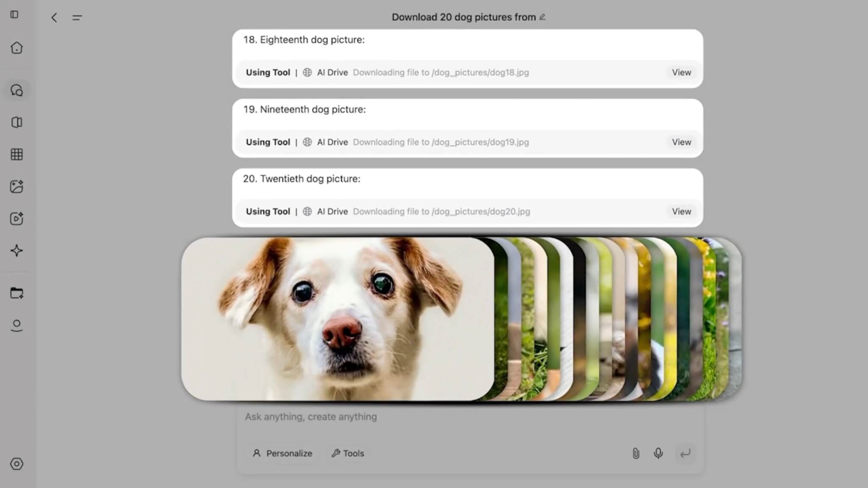Click 'AI Drive' label in dog18 row
The height and width of the screenshot is (488, 868).
coord(332,72)
